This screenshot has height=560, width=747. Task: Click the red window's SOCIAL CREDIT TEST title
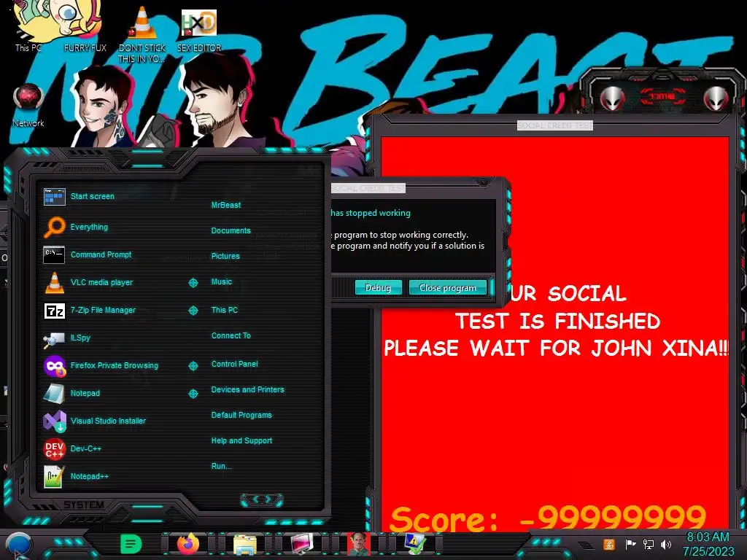(x=555, y=125)
